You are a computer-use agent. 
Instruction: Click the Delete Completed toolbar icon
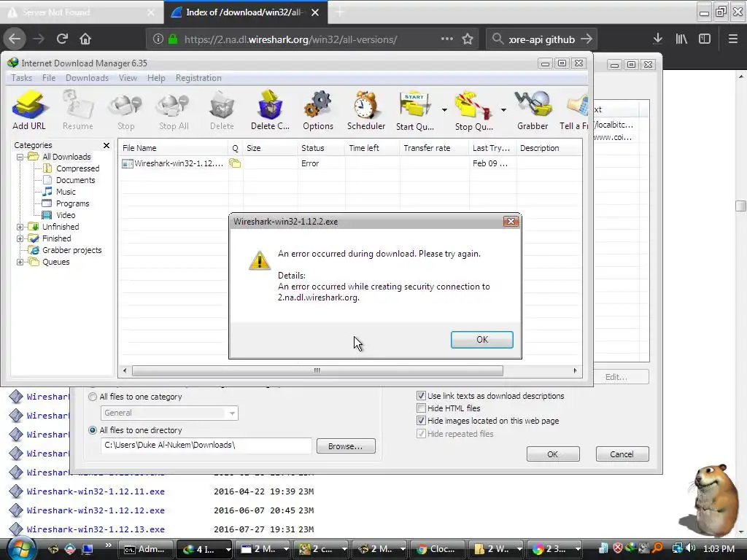coord(270,110)
